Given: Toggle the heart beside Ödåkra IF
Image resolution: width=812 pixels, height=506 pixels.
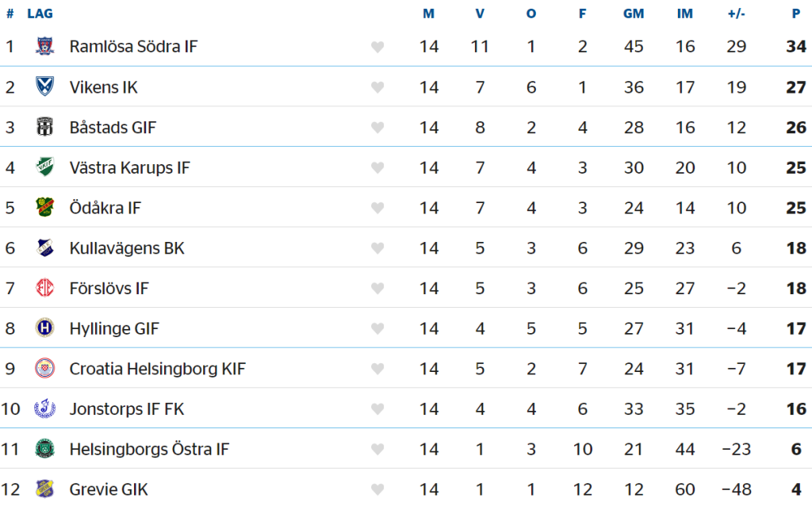Looking at the screenshot, I should [x=377, y=209].
